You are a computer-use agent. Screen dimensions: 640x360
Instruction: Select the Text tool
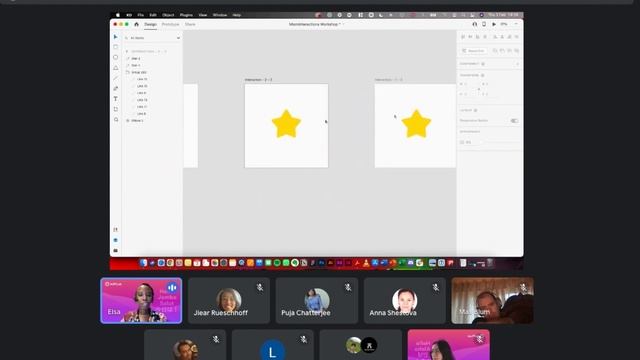116,99
